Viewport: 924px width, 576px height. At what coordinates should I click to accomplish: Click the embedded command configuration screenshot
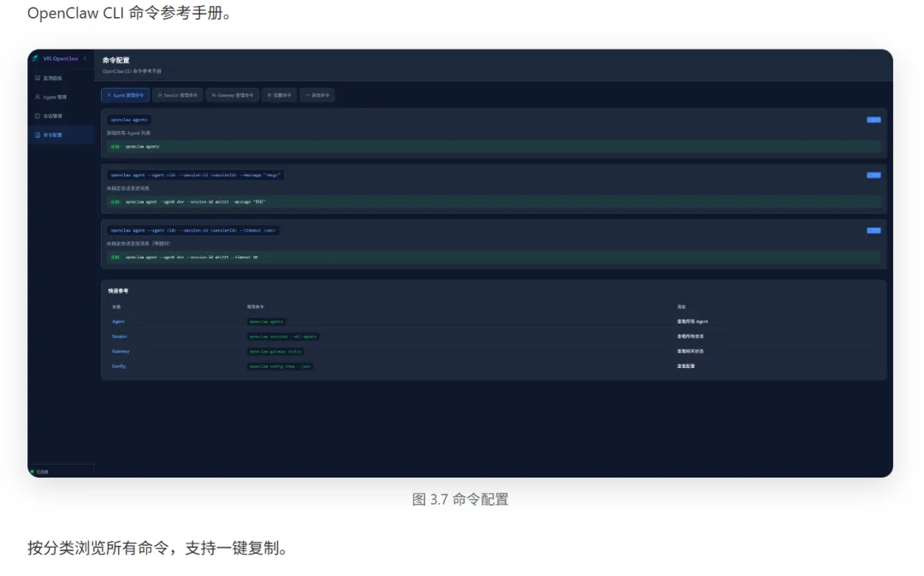pos(460,264)
